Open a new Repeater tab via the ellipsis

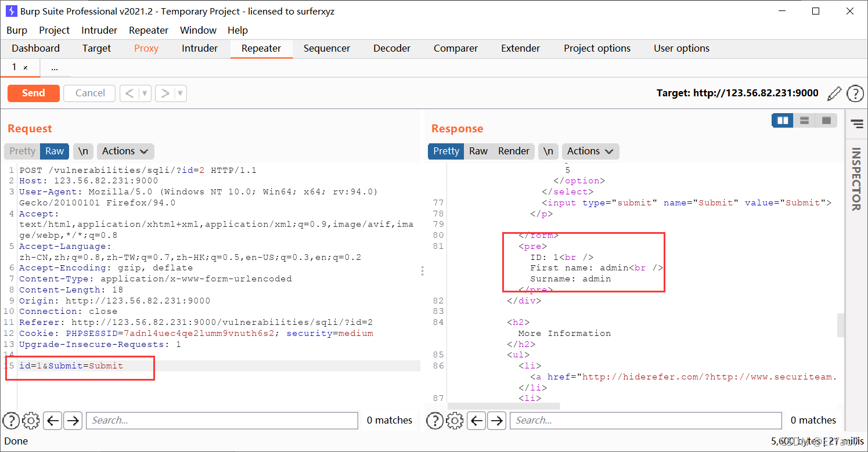point(55,68)
